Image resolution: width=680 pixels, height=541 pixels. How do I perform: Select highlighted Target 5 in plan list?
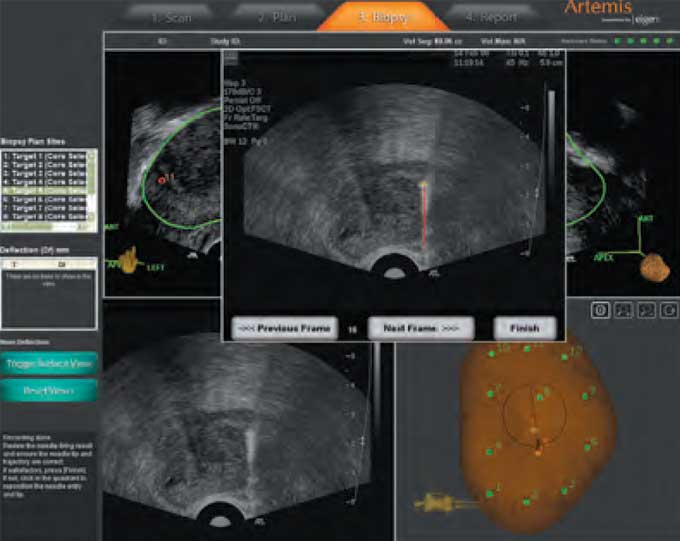coord(45,190)
